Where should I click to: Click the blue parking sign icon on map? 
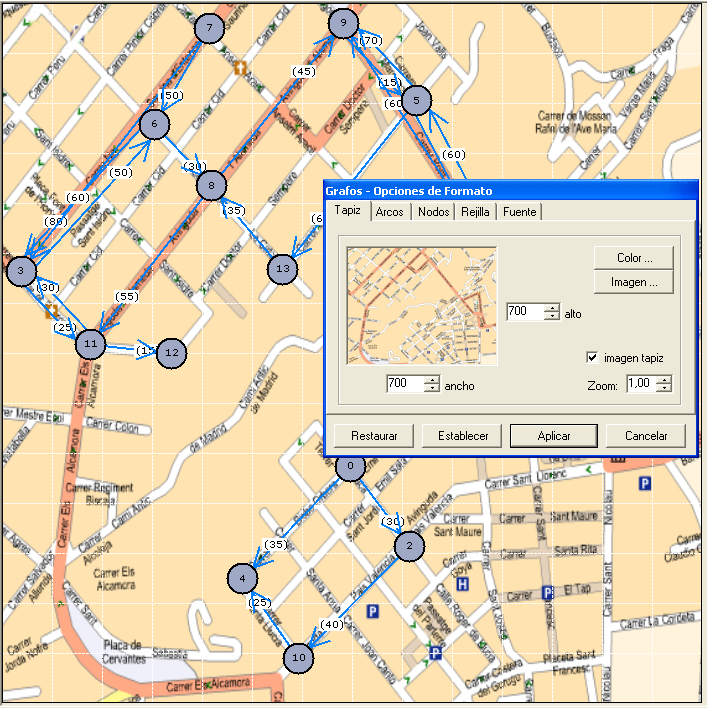click(644, 484)
